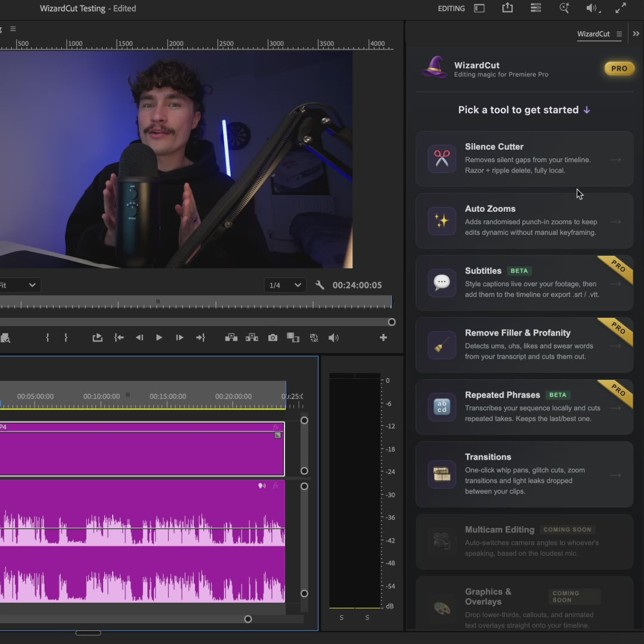Open Remove Filler & Profanity card
The image size is (644, 644).
tap(524, 345)
